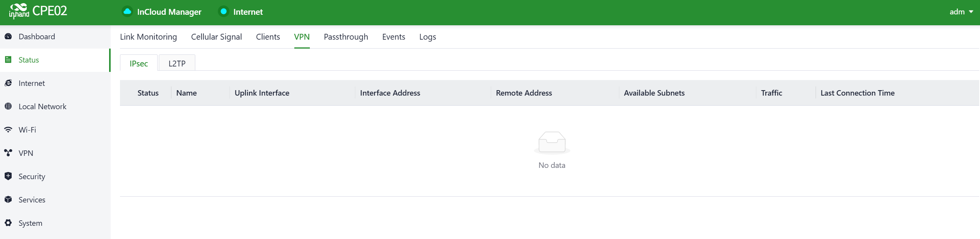Viewport: 980px width, 239px height.
Task: Open the Logs tab
Action: pyautogui.click(x=427, y=37)
